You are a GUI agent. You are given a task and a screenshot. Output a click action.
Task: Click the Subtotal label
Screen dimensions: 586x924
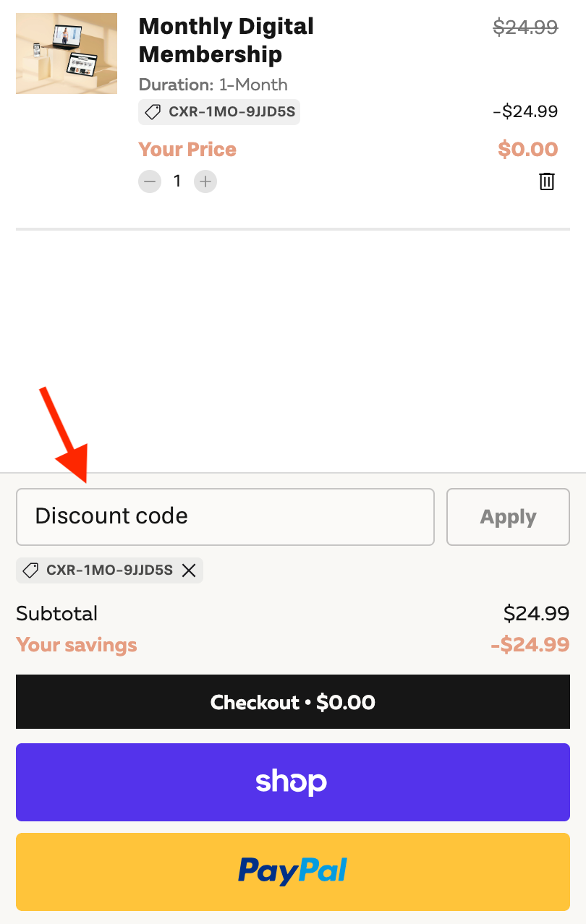[x=56, y=614]
